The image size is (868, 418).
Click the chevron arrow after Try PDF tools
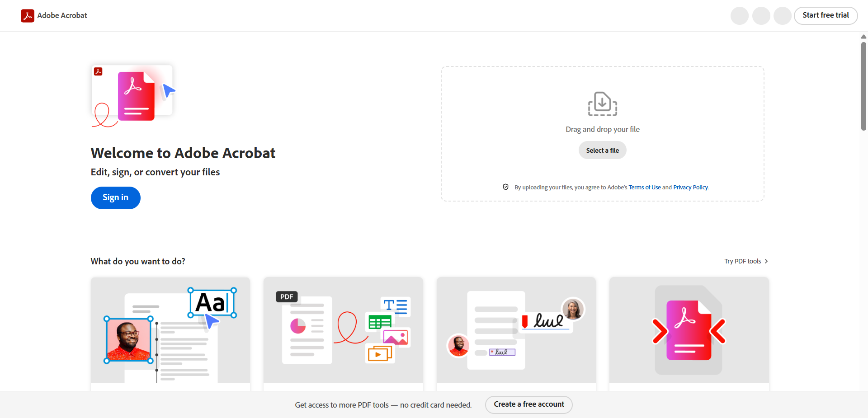click(x=766, y=261)
